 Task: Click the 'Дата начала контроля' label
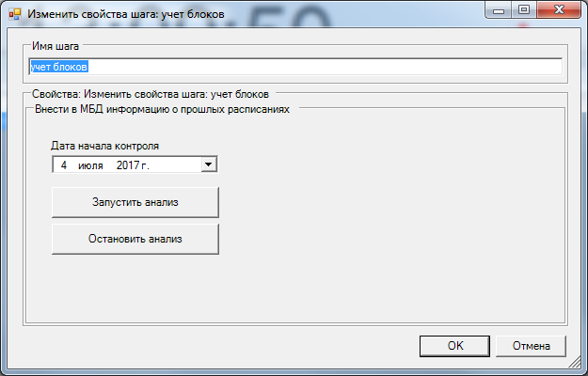tap(105, 146)
